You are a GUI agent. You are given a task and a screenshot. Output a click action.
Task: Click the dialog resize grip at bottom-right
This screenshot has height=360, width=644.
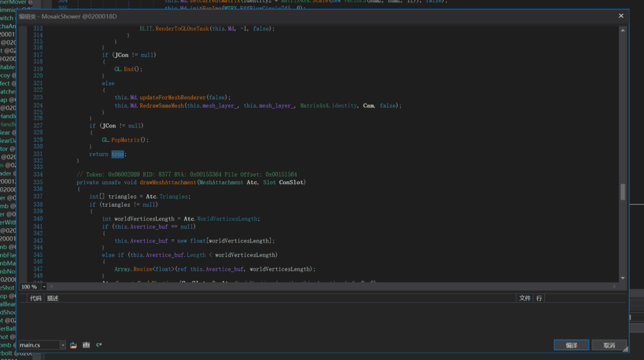[x=626, y=349]
